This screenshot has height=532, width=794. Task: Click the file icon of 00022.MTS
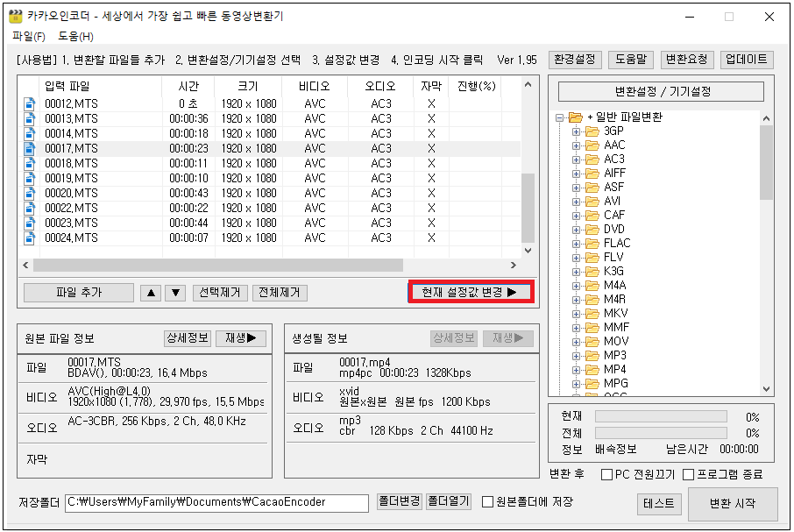pos(30,209)
